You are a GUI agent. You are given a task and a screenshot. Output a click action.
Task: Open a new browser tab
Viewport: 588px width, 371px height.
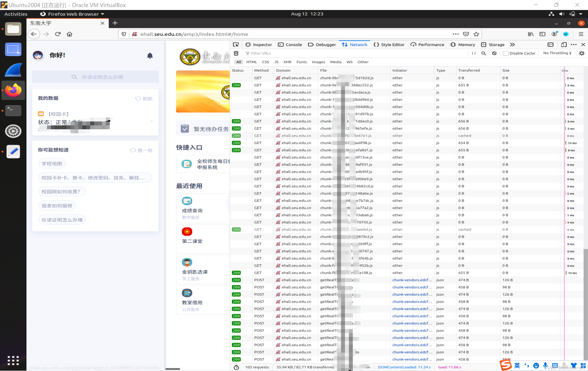click(x=115, y=23)
